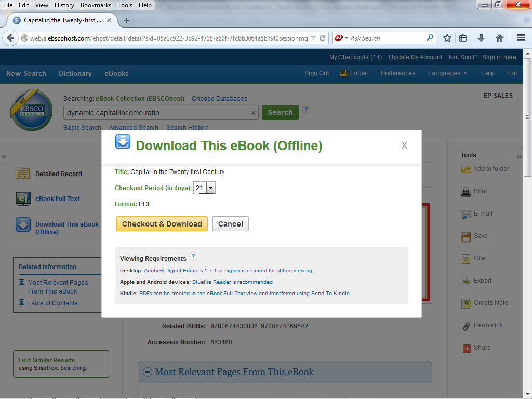Click Find Similar Results box

tap(61, 364)
